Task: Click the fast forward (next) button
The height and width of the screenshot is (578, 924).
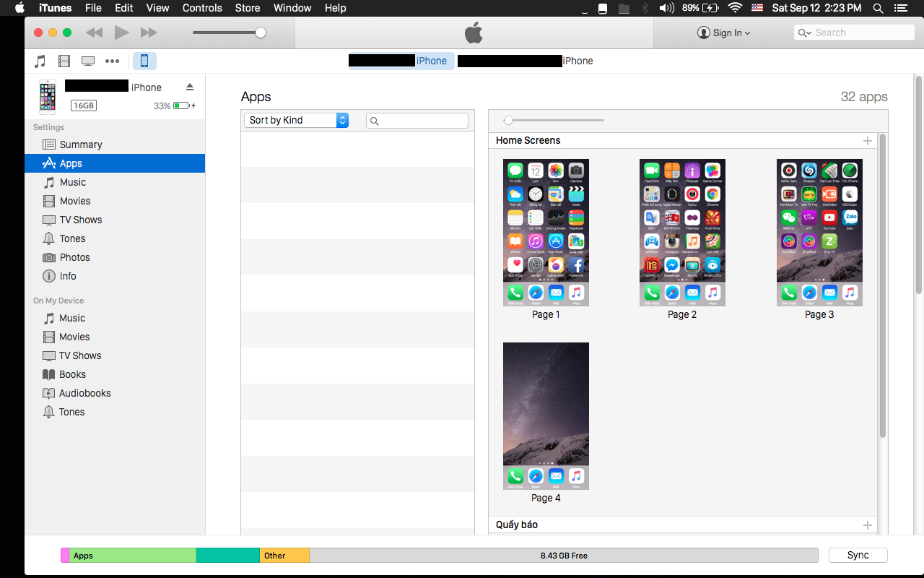Action: click(149, 33)
